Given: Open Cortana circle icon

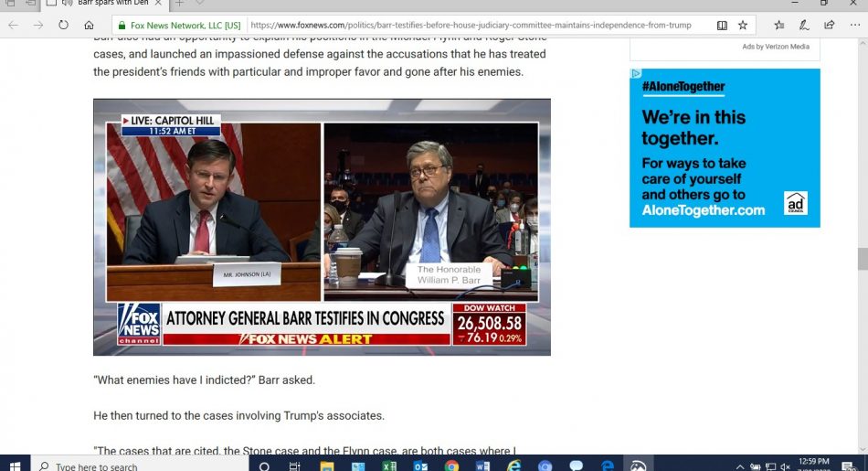Looking at the screenshot, I should click(x=264, y=466).
